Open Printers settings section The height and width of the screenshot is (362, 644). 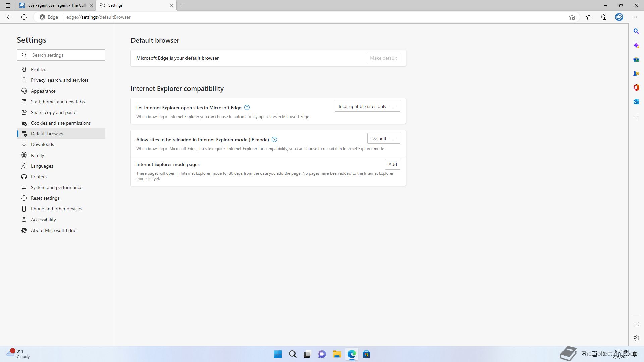[x=61, y=177]
